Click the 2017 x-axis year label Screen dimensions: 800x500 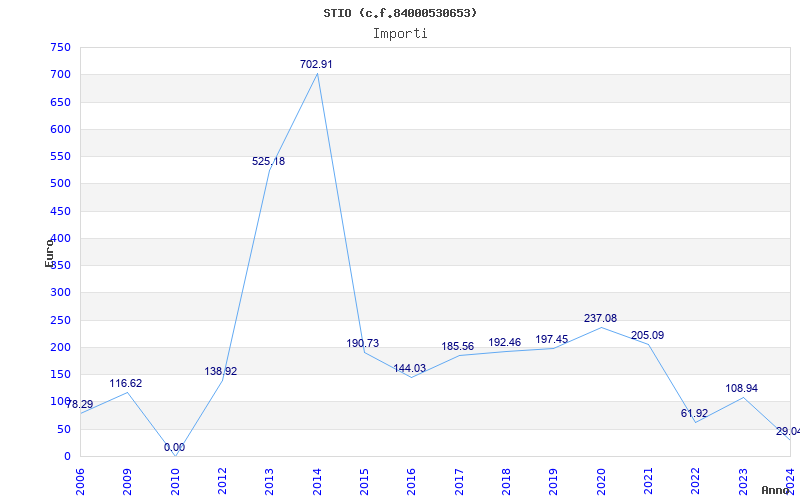coord(459,482)
